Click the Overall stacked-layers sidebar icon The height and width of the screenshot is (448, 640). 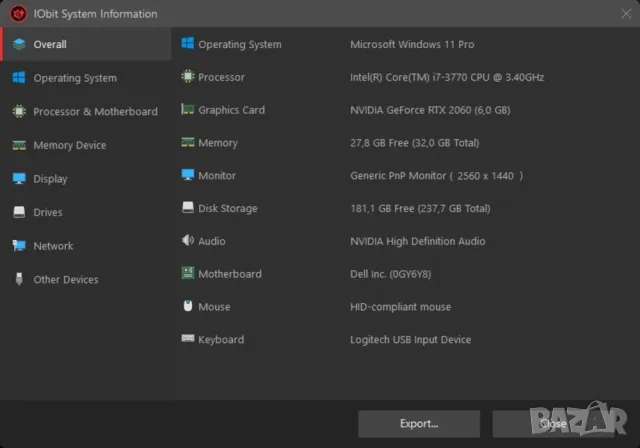pos(19,44)
